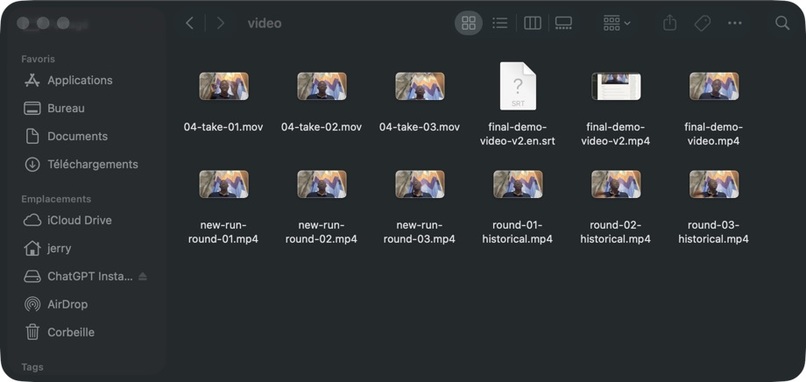Select the new-run-round-02.mp4 thumbnail

pyautogui.click(x=322, y=184)
